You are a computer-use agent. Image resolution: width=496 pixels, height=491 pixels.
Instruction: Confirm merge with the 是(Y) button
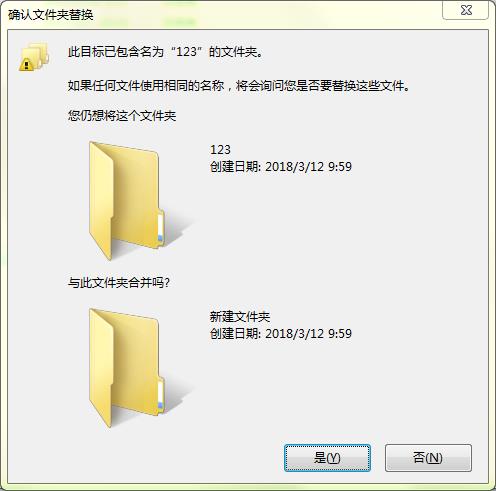327,458
